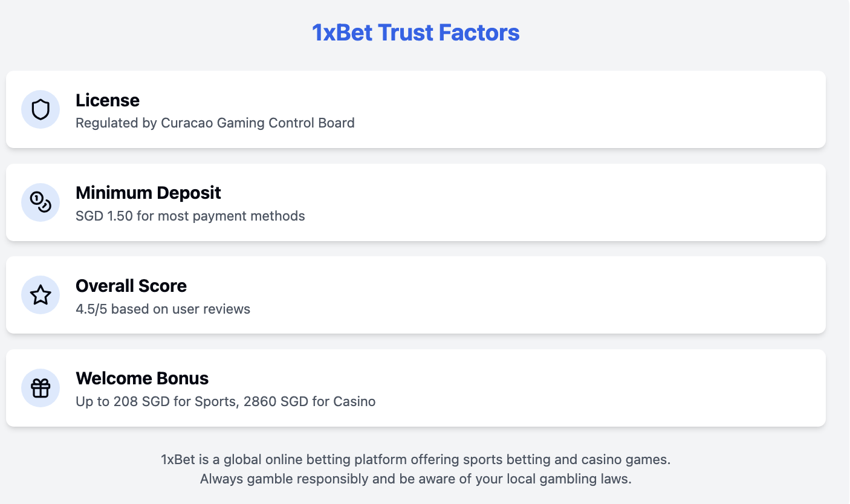Click the Welcome Bonus heading
The height and width of the screenshot is (504, 850).
142,378
